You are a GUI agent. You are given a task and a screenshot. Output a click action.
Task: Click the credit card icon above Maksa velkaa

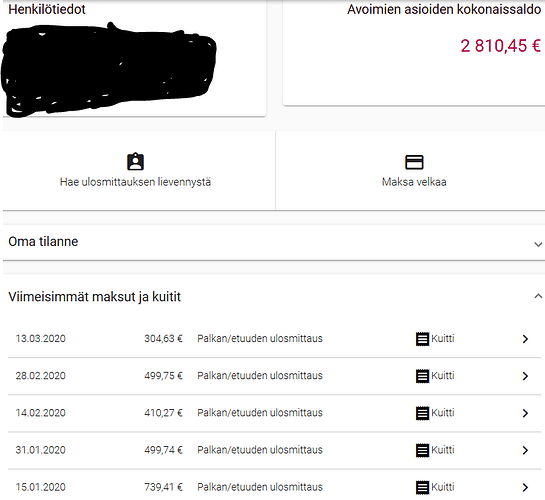[414, 162]
